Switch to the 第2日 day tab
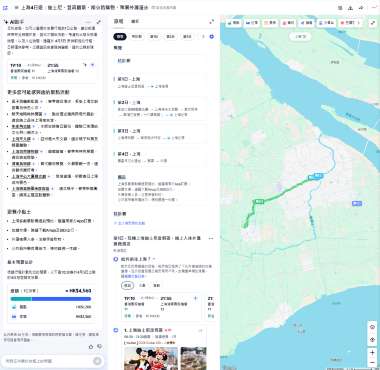 (x=170, y=36)
